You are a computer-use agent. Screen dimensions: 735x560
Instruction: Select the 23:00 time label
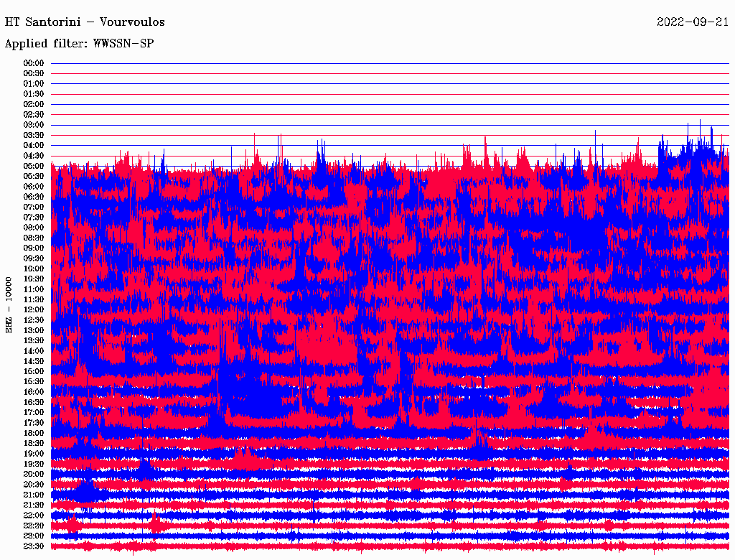point(34,536)
